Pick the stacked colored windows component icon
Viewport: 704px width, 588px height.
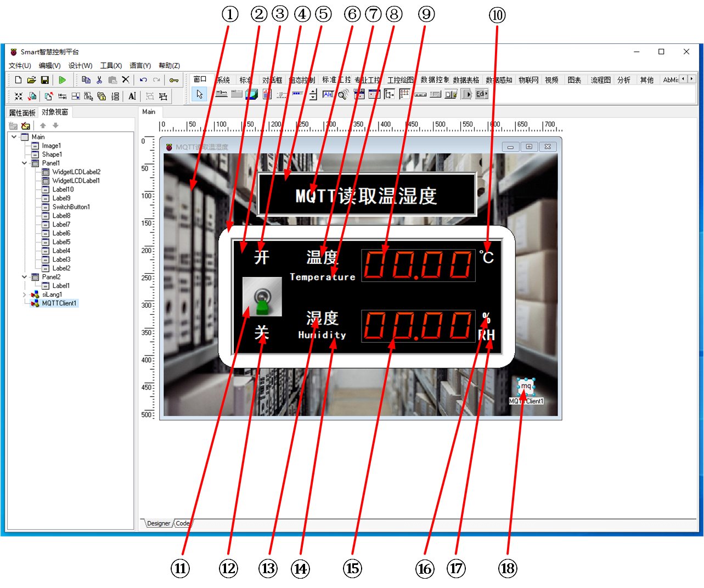[252, 94]
